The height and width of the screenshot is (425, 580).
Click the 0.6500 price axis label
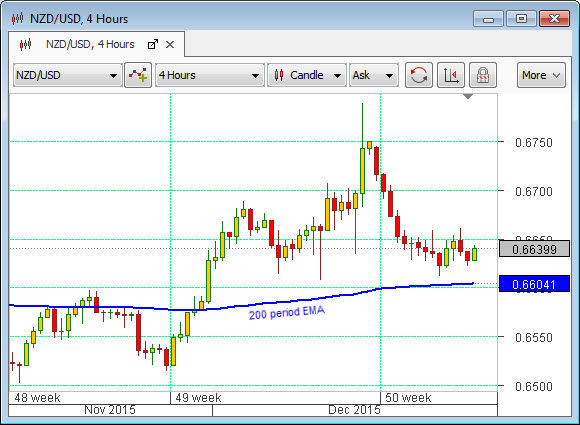tap(534, 387)
